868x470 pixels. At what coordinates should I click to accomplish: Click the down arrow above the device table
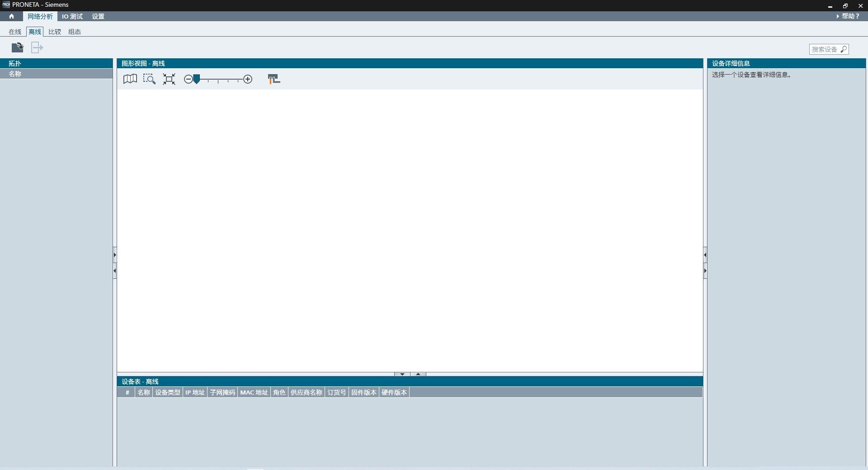pos(402,374)
